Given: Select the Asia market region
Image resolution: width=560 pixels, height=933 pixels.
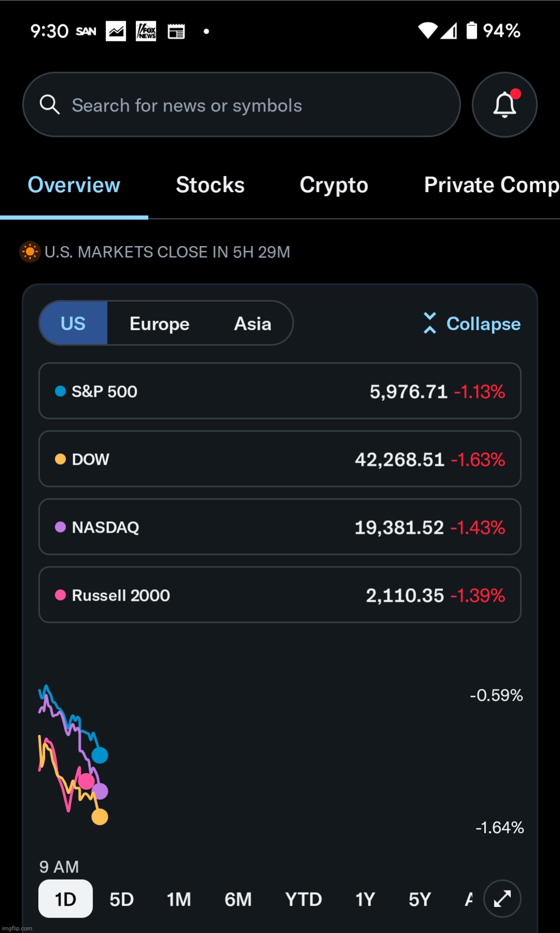Looking at the screenshot, I should click(253, 323).
